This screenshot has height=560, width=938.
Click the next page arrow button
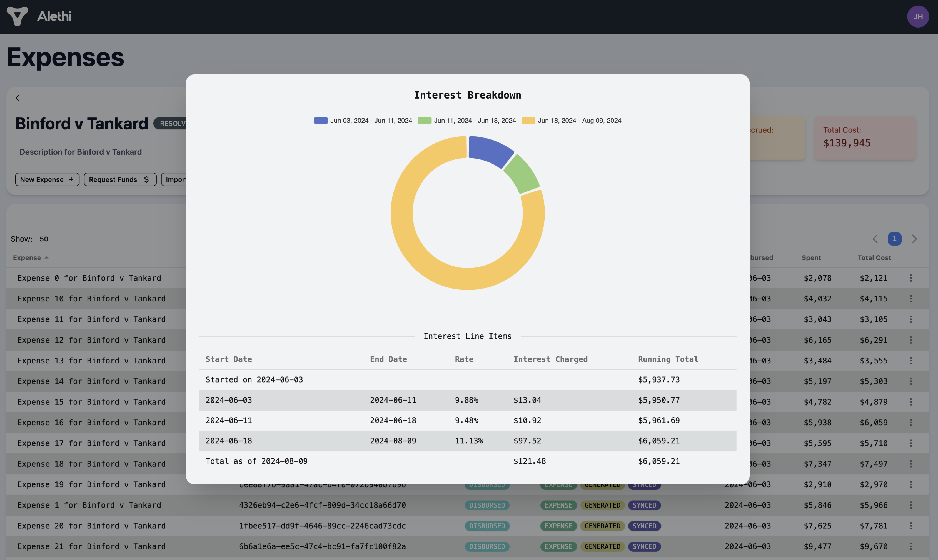[914, 239]
